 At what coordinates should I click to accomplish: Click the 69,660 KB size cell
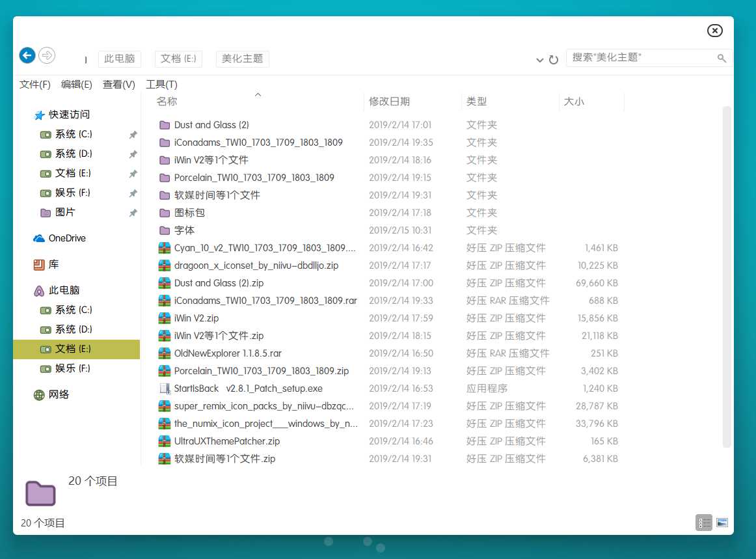click(597, 282)
